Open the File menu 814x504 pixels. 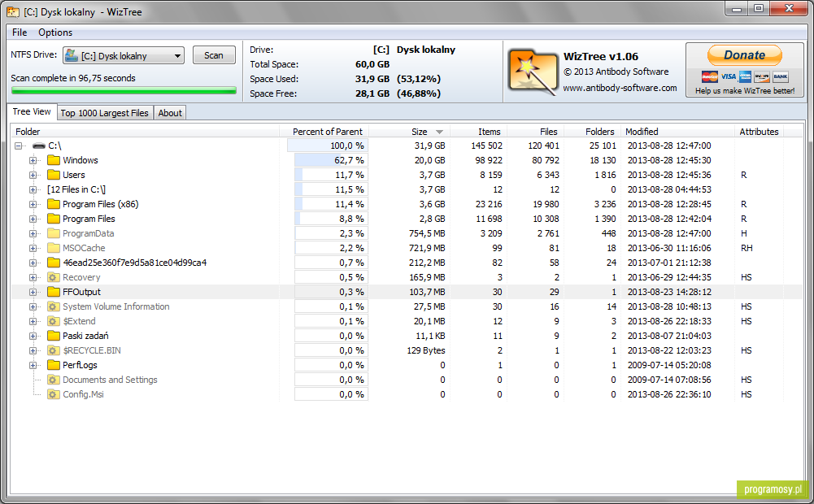tap(20, 33)
